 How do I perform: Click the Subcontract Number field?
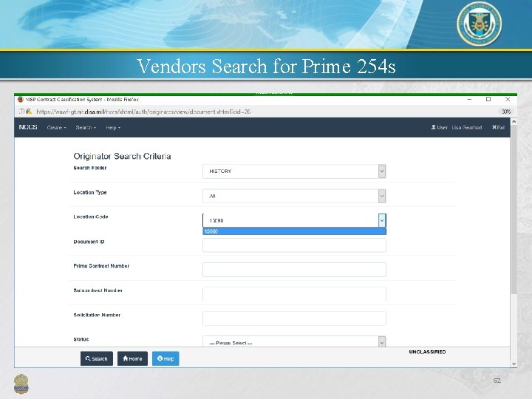[294, 294]
